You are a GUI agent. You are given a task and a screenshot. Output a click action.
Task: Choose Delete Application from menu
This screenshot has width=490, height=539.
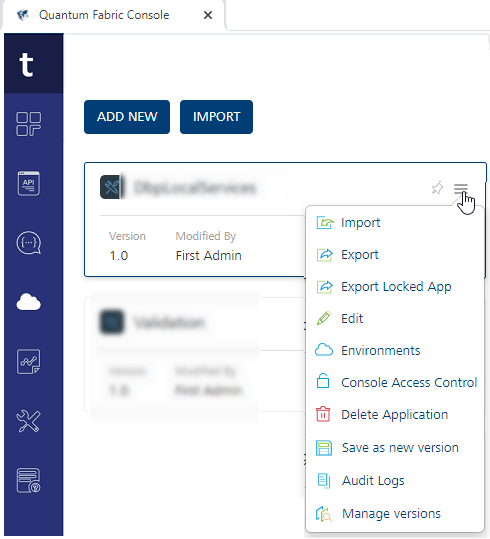[x=394, y=415]
